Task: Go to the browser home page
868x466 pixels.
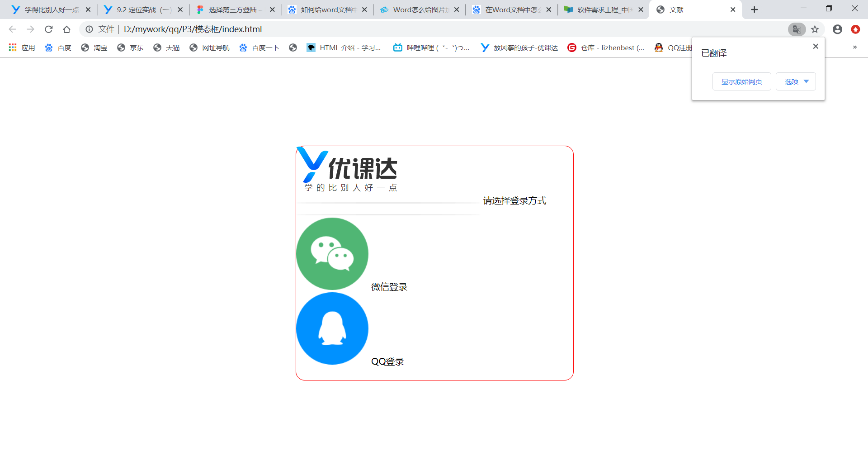Action: [x=66, y=29]
